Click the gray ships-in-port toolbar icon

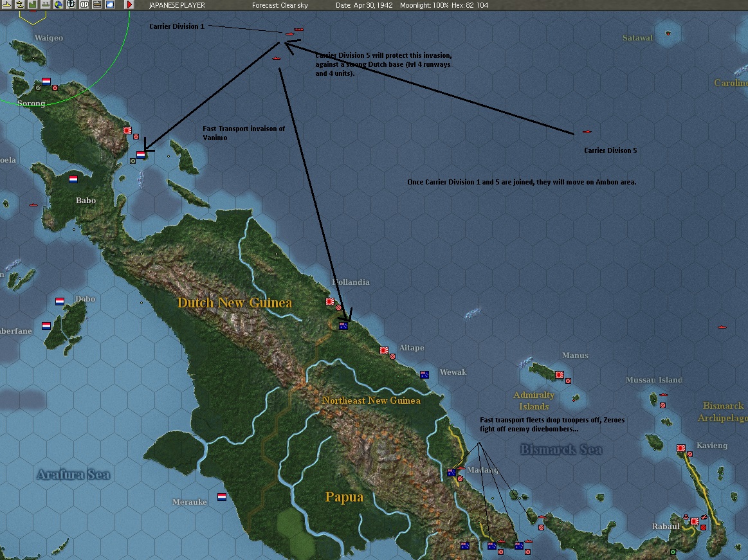click(45, 5)
